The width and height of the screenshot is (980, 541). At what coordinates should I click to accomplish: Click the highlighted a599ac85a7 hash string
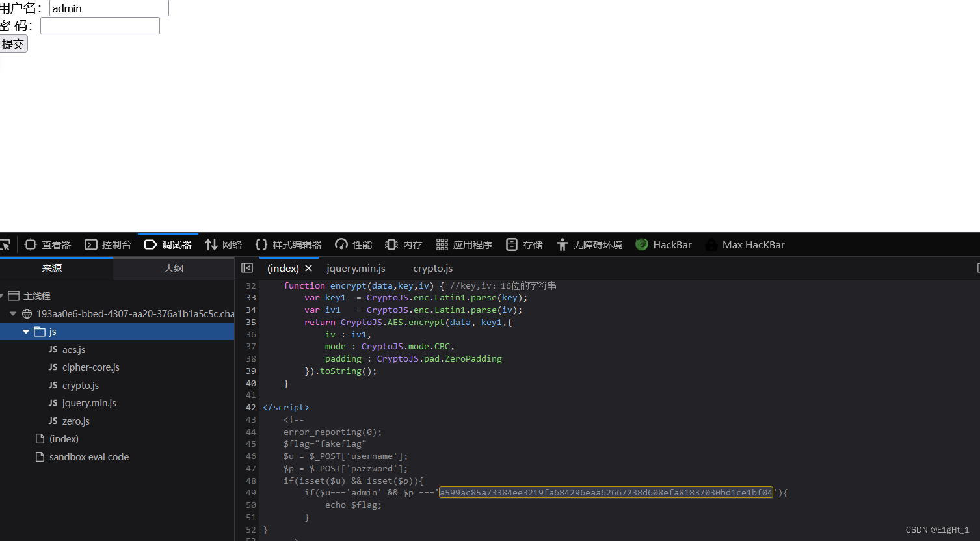tap(606, 492)
